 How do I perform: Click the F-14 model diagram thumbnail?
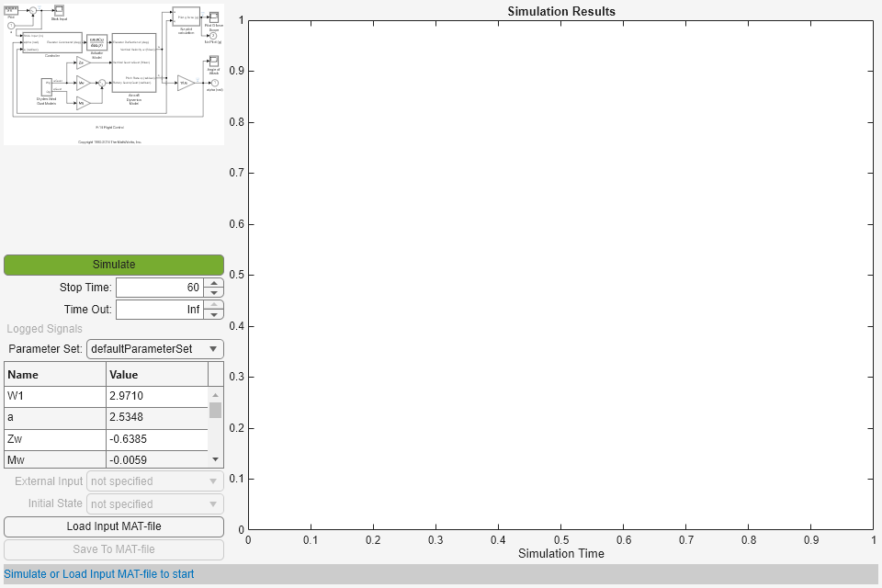tap(114, 74)
